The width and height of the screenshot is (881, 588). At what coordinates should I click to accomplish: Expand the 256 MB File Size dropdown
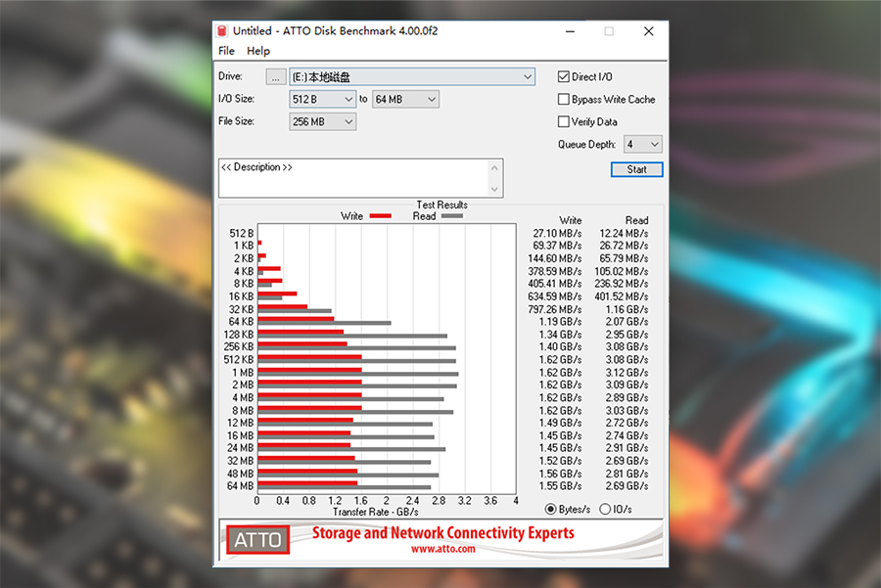click(322, 122)
